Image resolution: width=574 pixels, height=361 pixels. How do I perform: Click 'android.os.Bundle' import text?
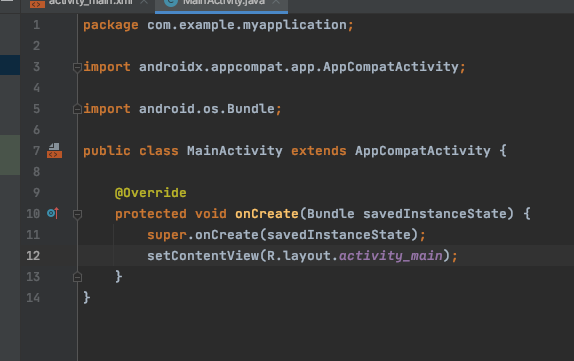pos(206,109)
